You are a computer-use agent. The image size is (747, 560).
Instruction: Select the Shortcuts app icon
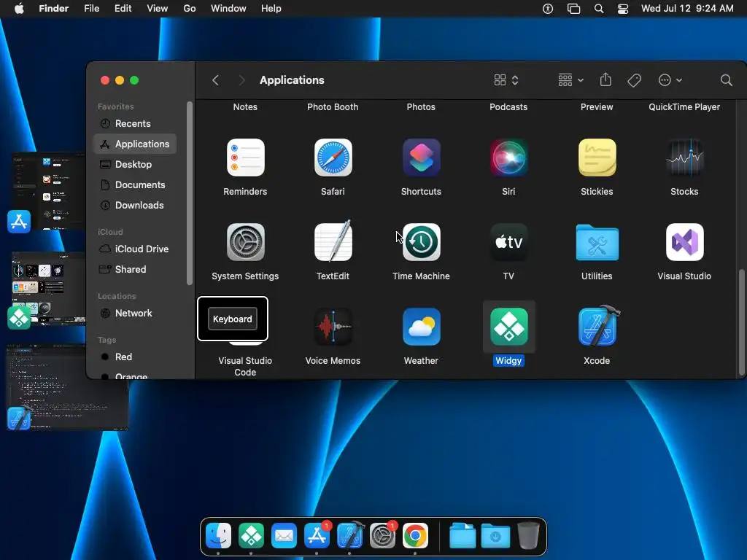point(421,157)
